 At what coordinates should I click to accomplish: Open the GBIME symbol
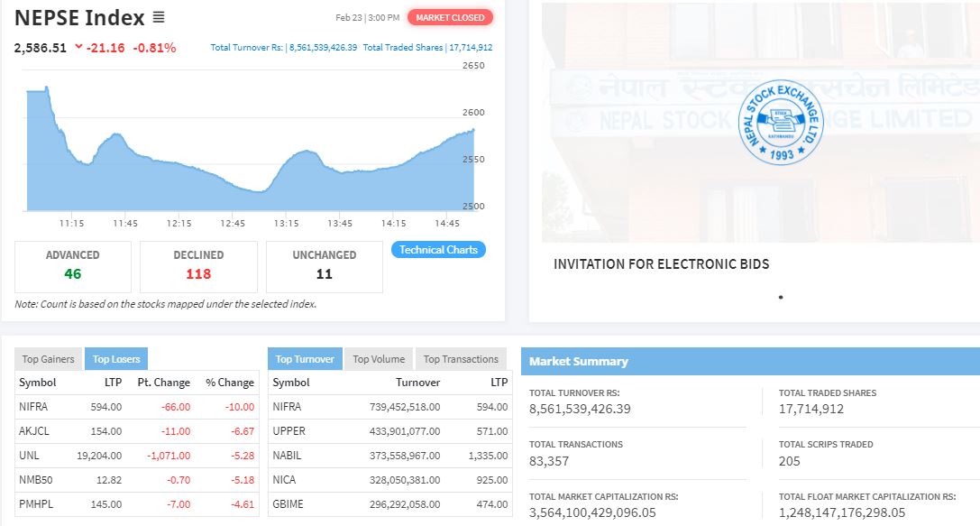tap(288, 504)
